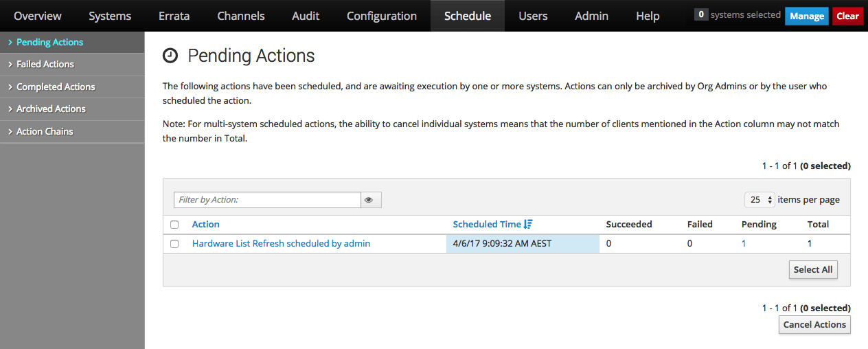
Task: Click the Cancel Actions button
Action: (x=814, y=324)
